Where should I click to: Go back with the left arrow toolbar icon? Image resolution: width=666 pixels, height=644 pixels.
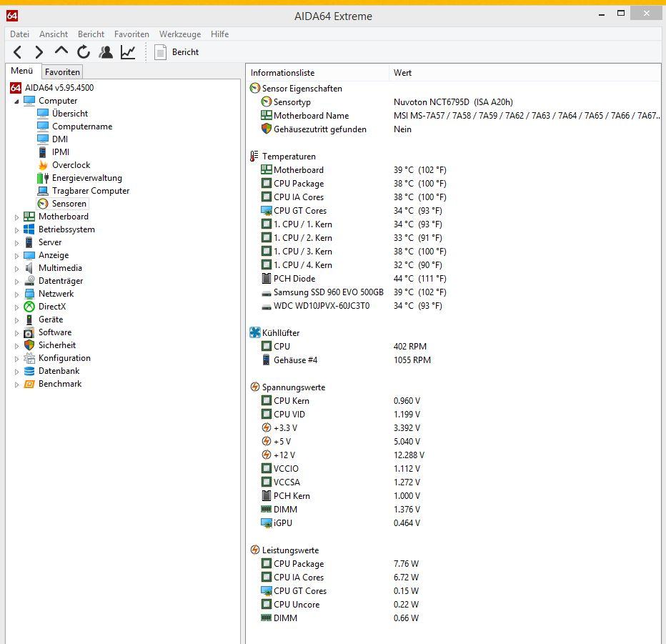[17, 52]
